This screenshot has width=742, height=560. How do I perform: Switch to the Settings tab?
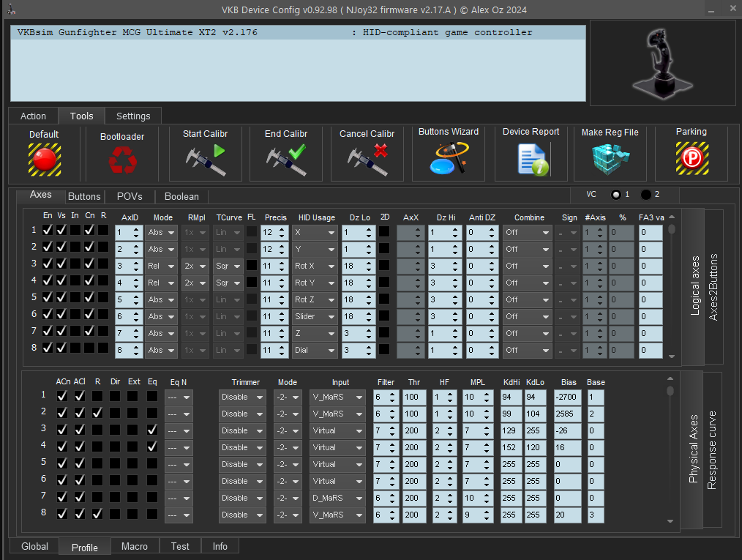pyautogui.click(x=133, y=116)
